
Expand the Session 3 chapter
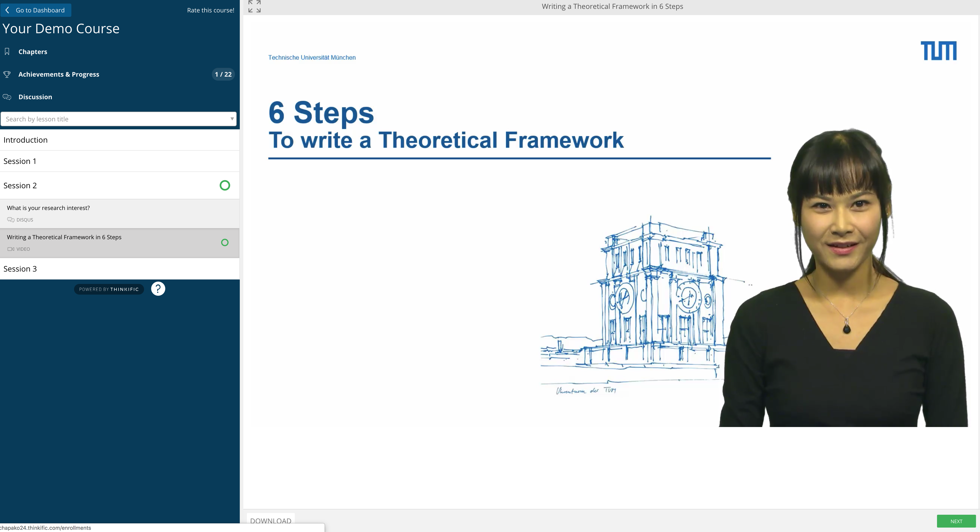pos(20,269)
